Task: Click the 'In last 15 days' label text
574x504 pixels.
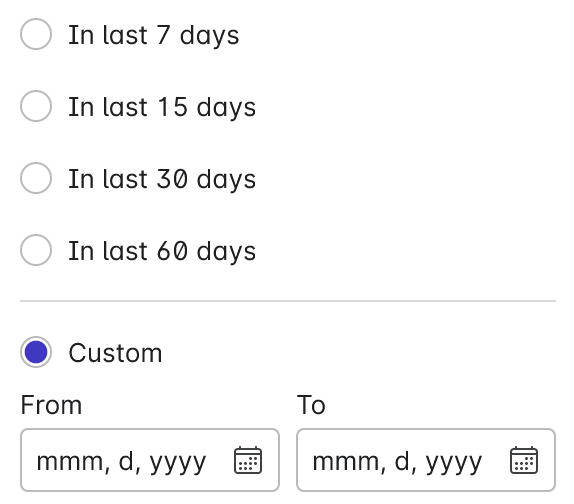Action: click(x=162, y=108)
